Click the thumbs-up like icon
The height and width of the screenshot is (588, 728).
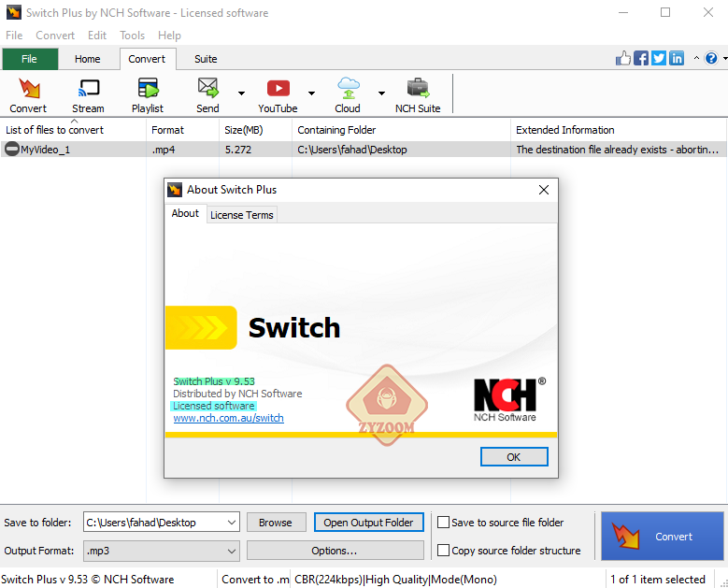point(623,58)
